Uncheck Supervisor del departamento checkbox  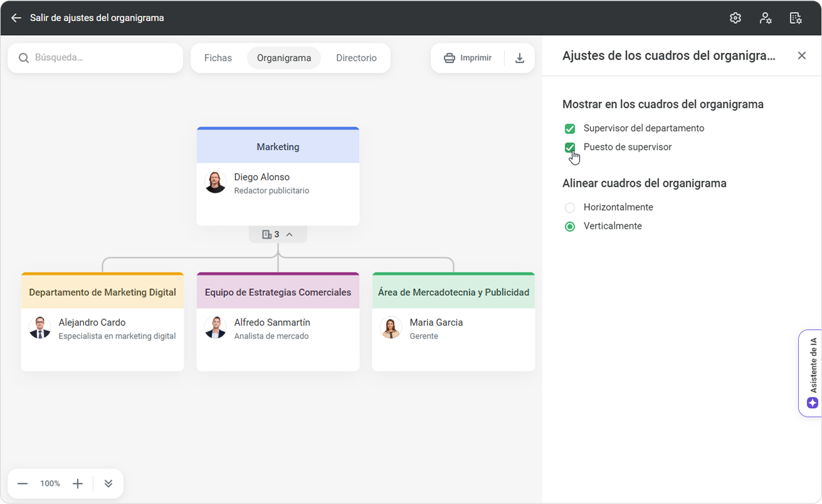[x=570, y=129]
